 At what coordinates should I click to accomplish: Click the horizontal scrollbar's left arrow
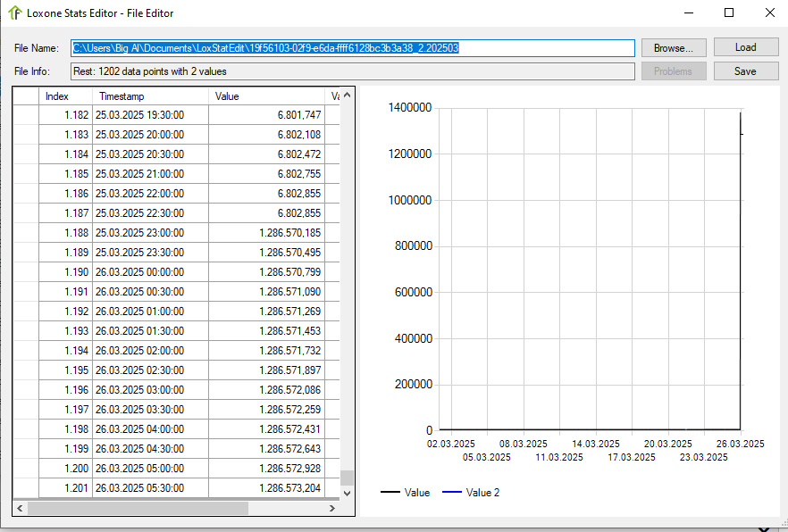coord(20,508)
